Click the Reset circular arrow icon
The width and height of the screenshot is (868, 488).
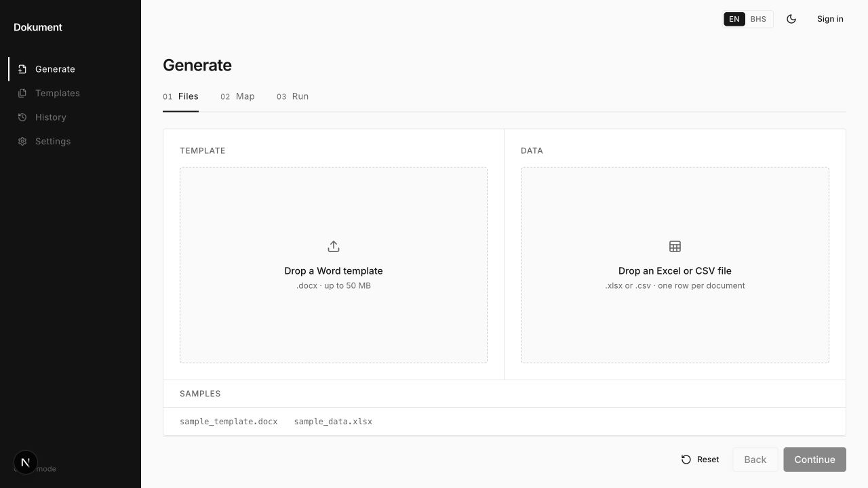coord(686,460)
